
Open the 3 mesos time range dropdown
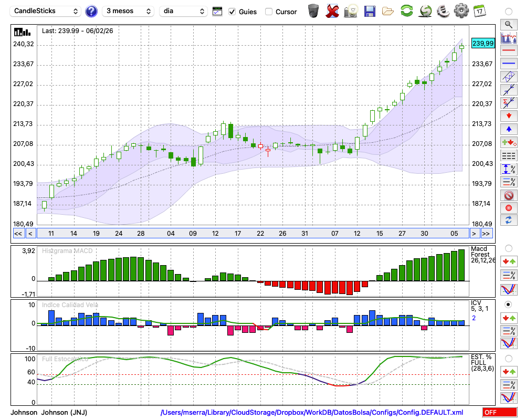point(128,11)
